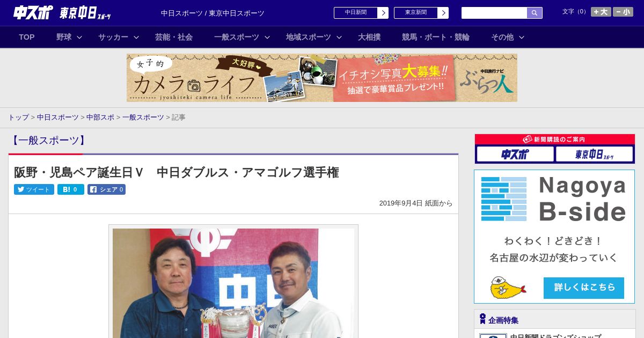
Task: Click the search magnifier button
Action: (x=535, y=13)
